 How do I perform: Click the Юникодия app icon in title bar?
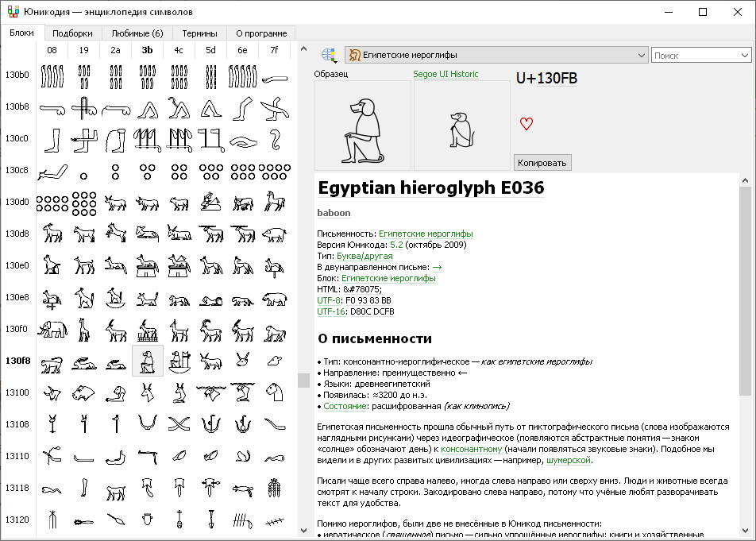coord(13,12)
